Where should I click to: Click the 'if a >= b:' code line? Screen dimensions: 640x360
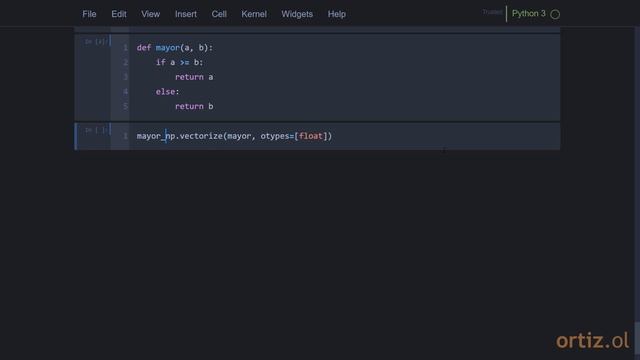click(179, 62)
